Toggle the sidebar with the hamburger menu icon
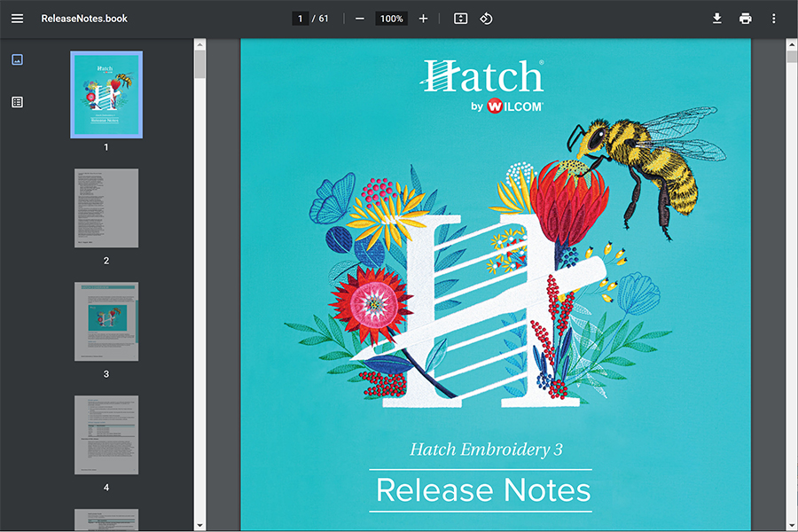 pyautogui.click(x=18, y=19)
